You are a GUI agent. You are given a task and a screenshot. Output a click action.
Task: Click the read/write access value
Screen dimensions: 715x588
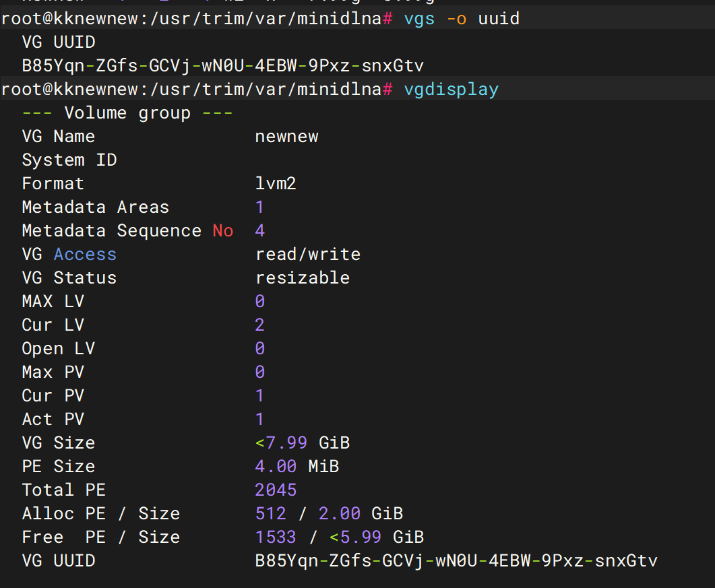(308, 255)
